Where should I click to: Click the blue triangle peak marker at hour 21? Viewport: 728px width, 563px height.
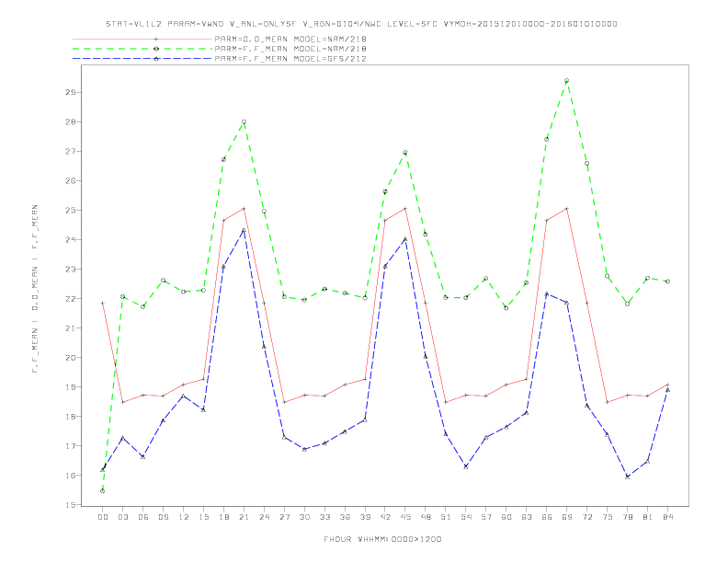click(244, 230)
